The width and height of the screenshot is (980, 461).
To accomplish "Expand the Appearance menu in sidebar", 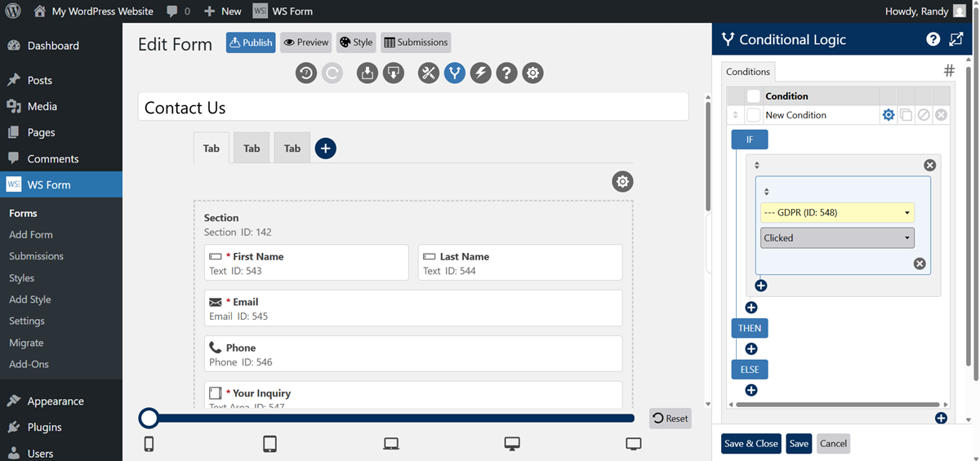I will (x=55, y=401).
